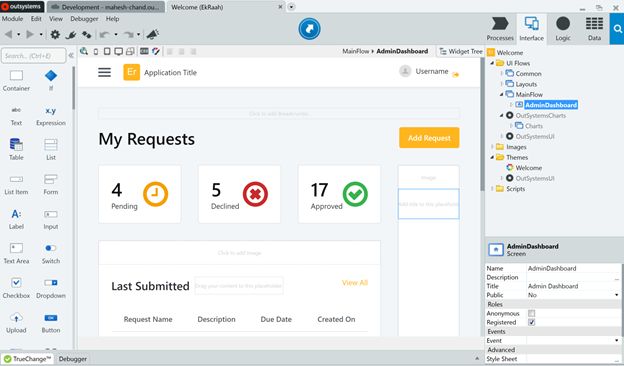
Task: Open the Widget Tree view
Action: click(460, 51)
